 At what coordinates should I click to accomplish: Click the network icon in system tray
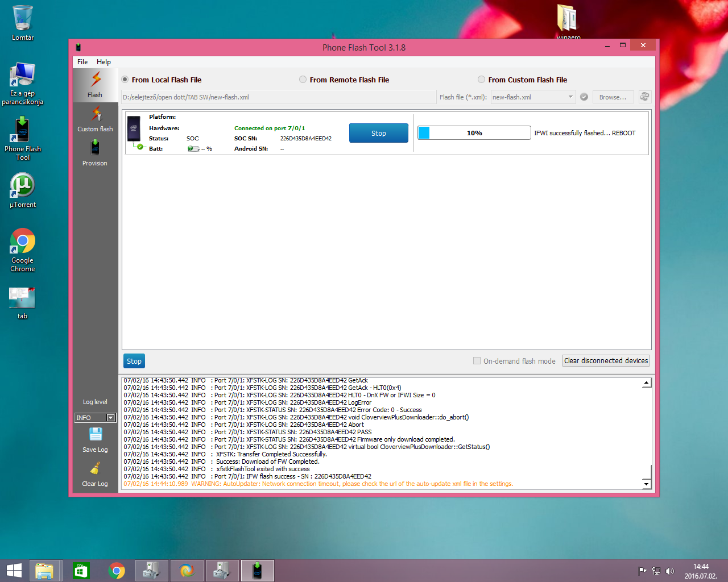(x=656, y=571)
